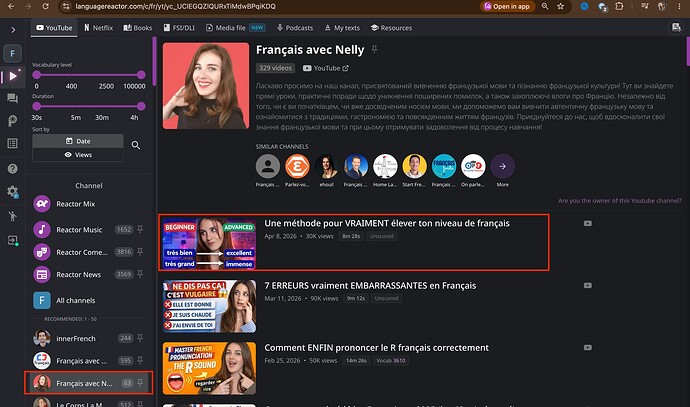
Task: Click the Duration slider right handle
Action: pos(141,106)
